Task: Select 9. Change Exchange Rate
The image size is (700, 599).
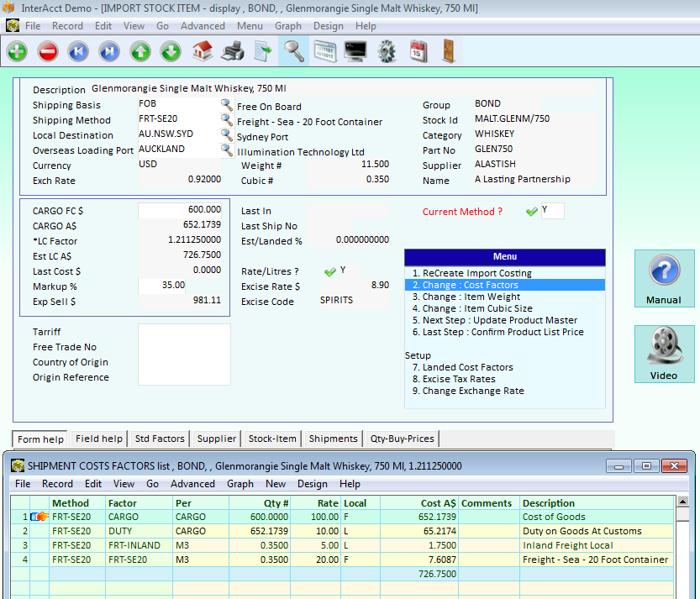Action: [505, 391]
